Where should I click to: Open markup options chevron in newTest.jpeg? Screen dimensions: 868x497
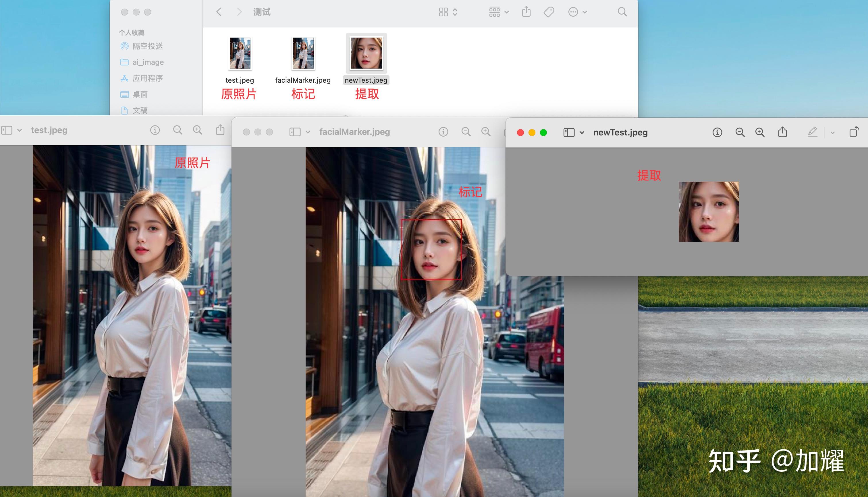point(832,133)
